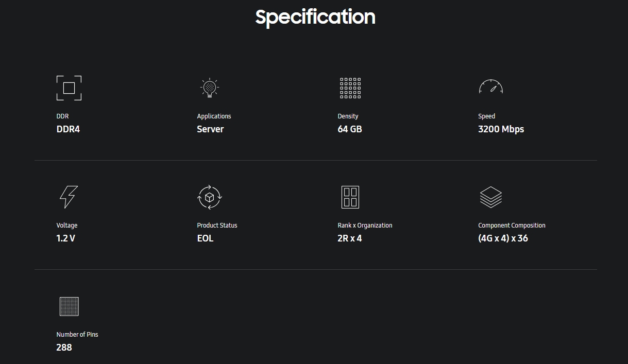Screen dimensions: 628x364
Task: Click the EOL product status value
Action: coord(205,238)
